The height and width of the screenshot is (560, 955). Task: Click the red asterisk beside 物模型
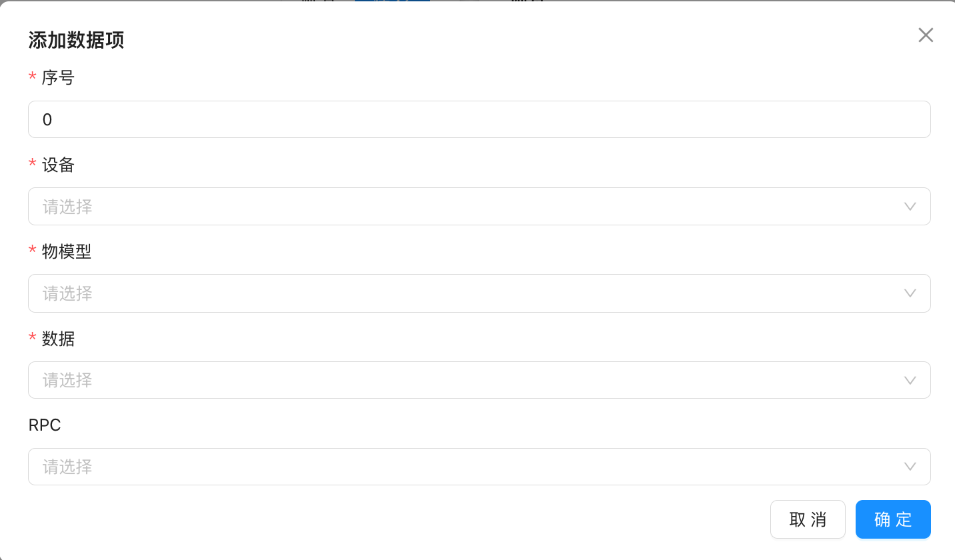pyautogui.click(x=33, y=251)
